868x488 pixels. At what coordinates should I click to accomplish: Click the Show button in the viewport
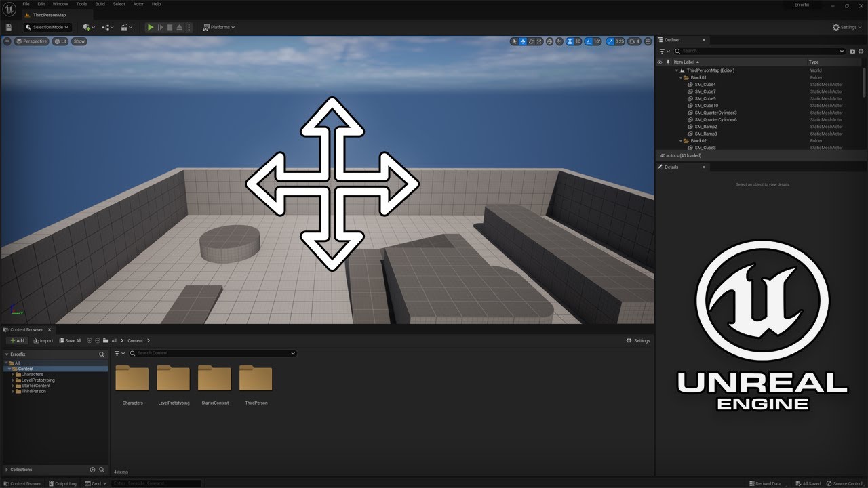(x=79, y=41)
